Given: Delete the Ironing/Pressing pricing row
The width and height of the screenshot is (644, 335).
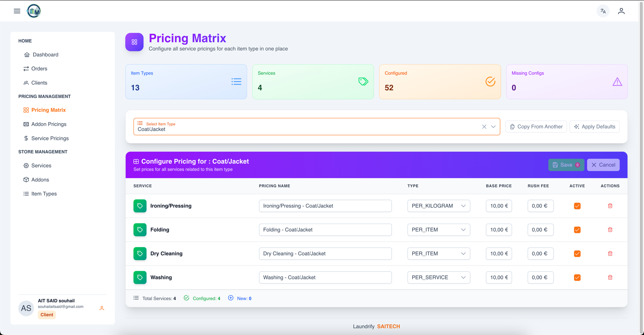Looking at the screenshot, I should [x=610, y=206].
